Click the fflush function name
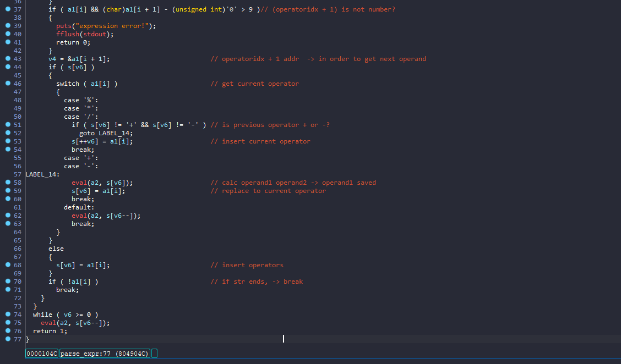The width and height of the screenshot is (621, 364). (x=68, y=34)
